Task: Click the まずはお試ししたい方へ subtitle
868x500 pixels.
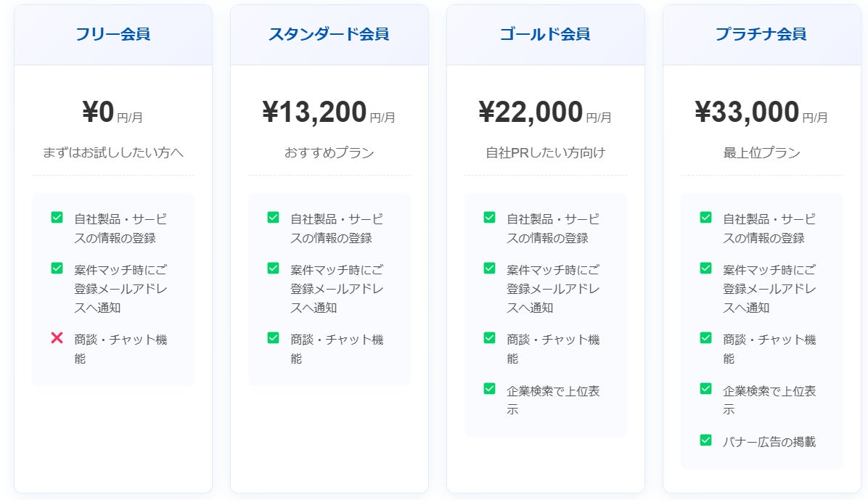Action: click(113, 152)
